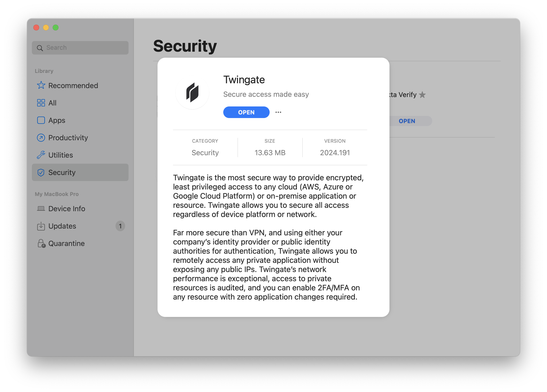Screen dimensions: 547x392
Task: Focus the Search field in sidebar
Action: (80, 48)
